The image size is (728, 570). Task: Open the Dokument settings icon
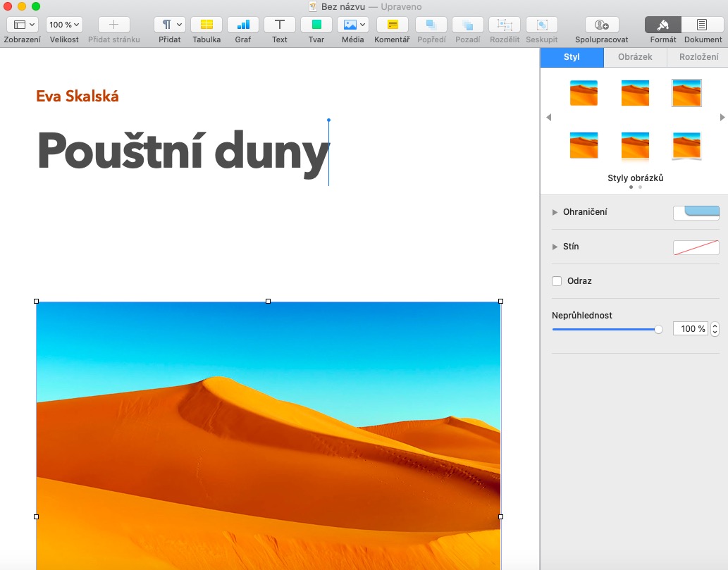[702, 25]
